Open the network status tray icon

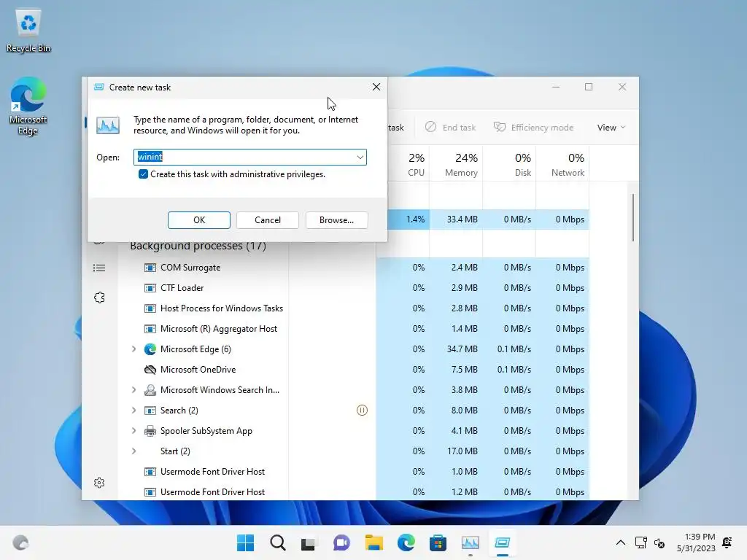[640, 542]
